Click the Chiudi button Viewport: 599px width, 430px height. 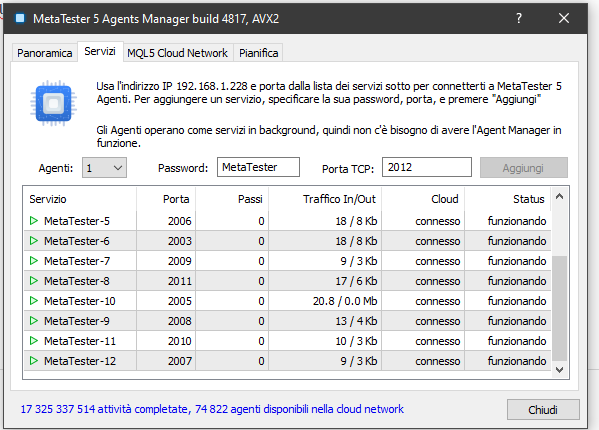pyautogui.click(x=543, y=410)
